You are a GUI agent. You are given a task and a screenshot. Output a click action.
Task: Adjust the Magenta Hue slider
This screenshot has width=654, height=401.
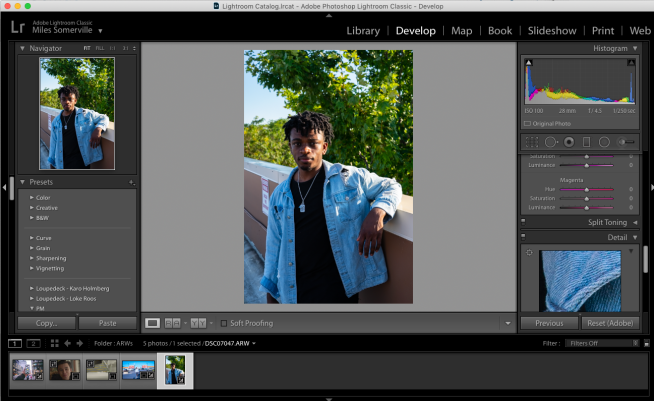coord(586,188)
